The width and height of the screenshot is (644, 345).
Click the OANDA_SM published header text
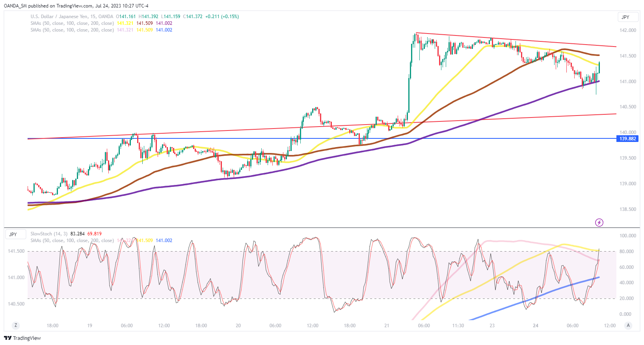click(76, 6)
